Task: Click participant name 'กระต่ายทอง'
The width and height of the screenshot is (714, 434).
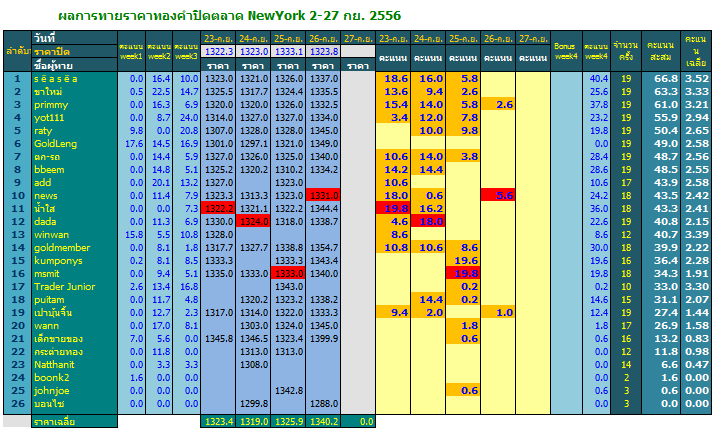Action: (x=58, y=352)
